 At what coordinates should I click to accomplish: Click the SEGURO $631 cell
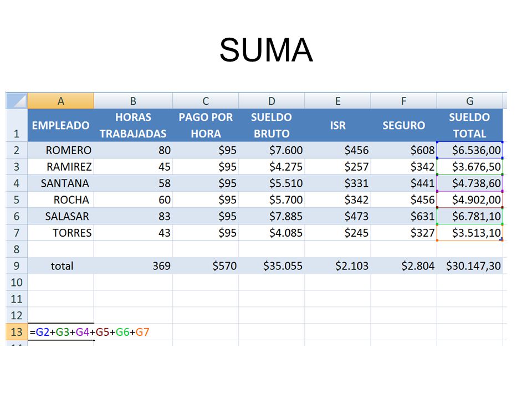(x=403, y=216)
